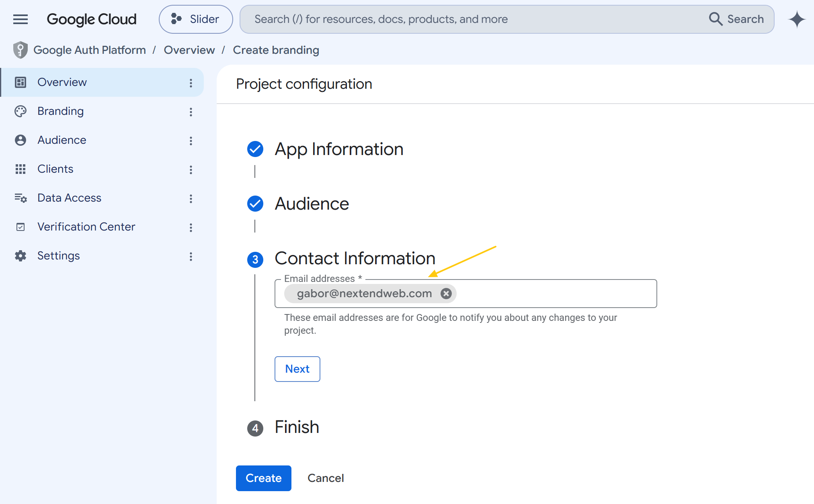This screenshot has height=504, width=814.
Task: Open more options for Verification Center
Action: pyautogui.click(x=191, y=228)
